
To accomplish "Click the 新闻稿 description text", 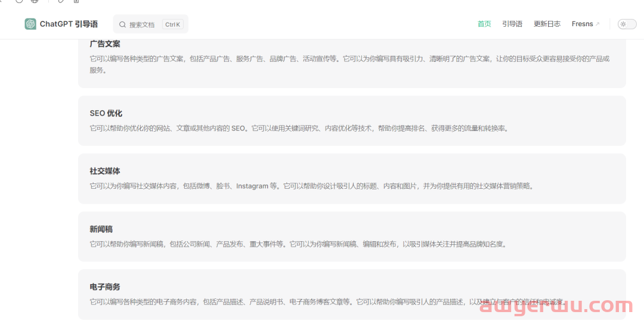I will click(x=299, y=244).
